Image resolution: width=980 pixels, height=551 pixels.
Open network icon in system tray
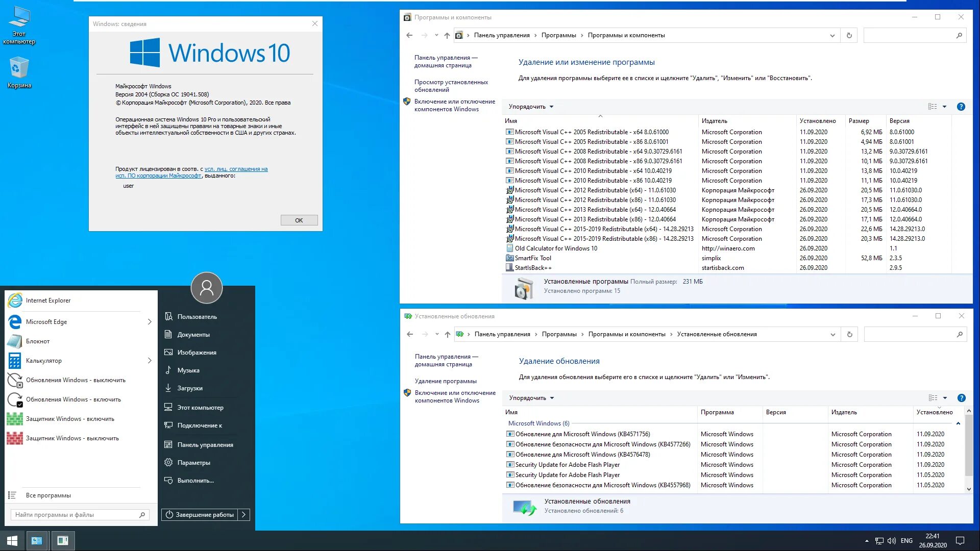[x=879, y=541]
